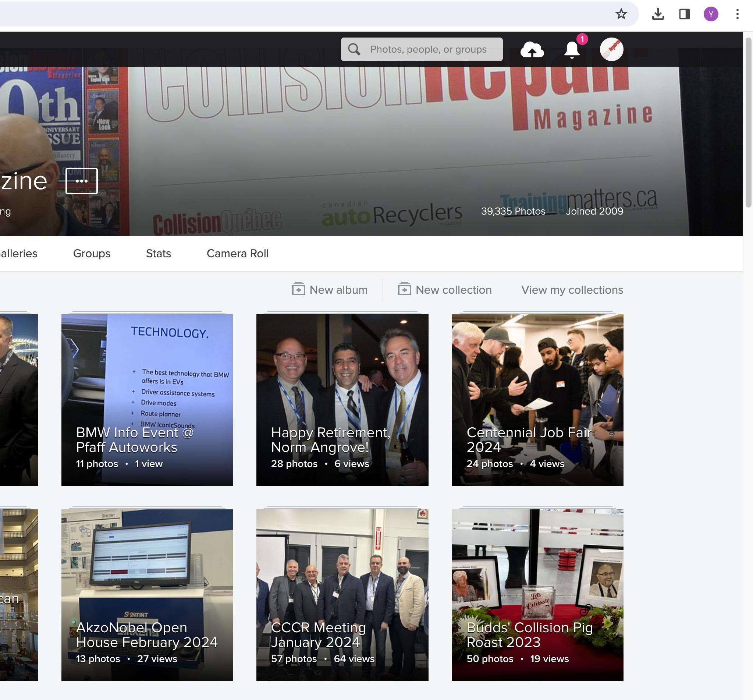Click the search magnifier icon
This screenshot has width=753, height=700.
tap(354, 49)
